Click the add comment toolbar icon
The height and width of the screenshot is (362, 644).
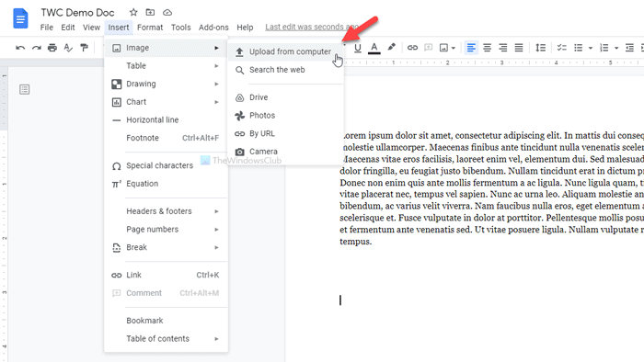[429, 48]
